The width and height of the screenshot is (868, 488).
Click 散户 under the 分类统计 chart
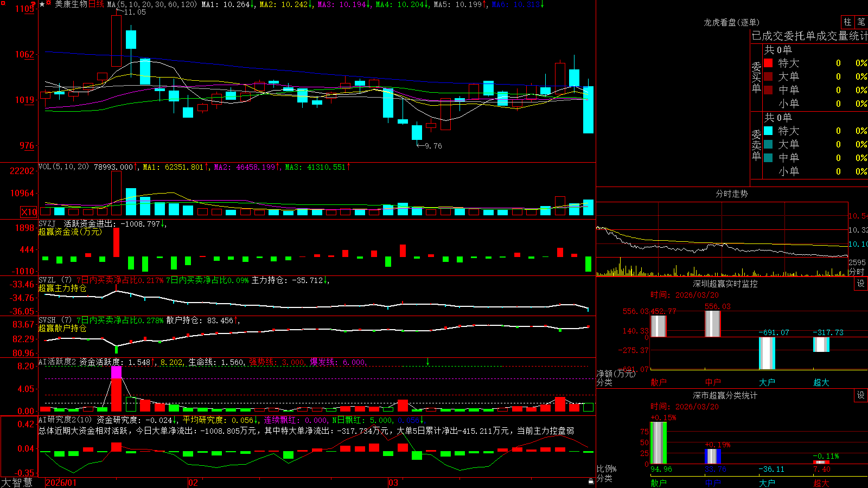[x=659, y=483]
